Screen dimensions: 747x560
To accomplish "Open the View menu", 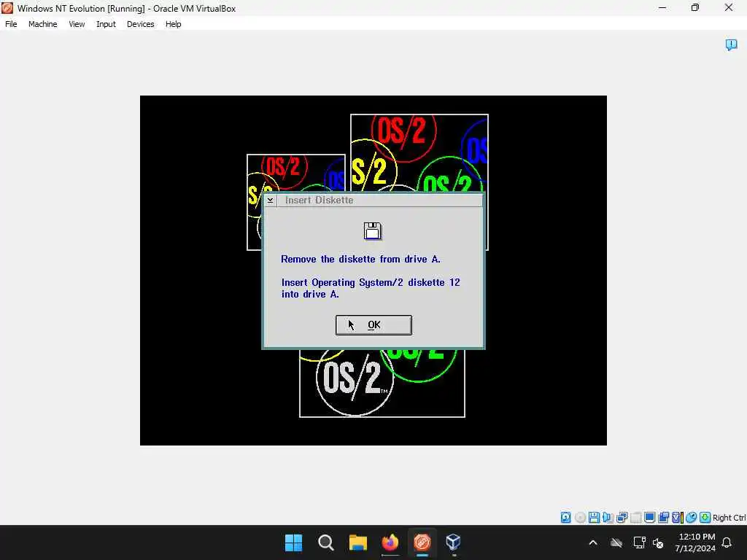I will click(x=77, y=24).
